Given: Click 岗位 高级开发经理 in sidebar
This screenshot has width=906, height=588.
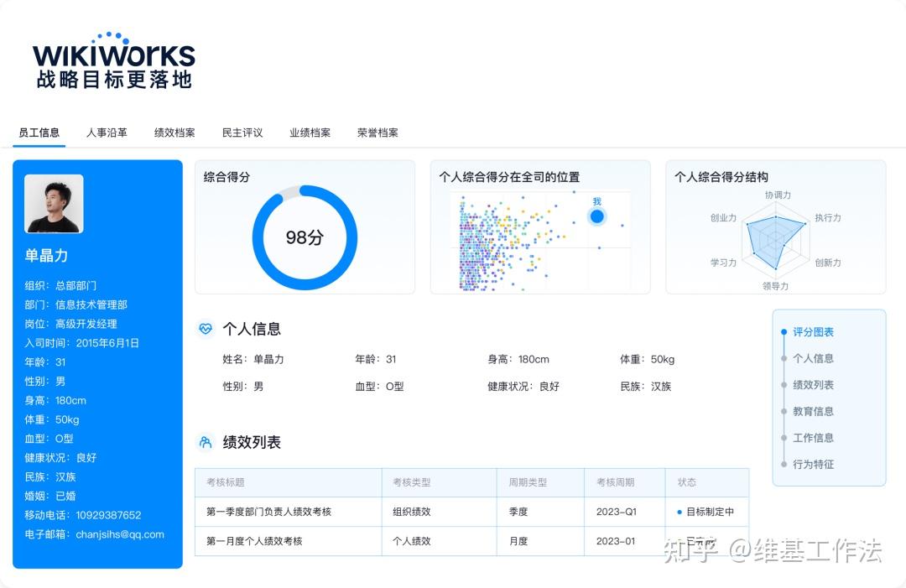Looking at the screenshot, I should (70, 324).
